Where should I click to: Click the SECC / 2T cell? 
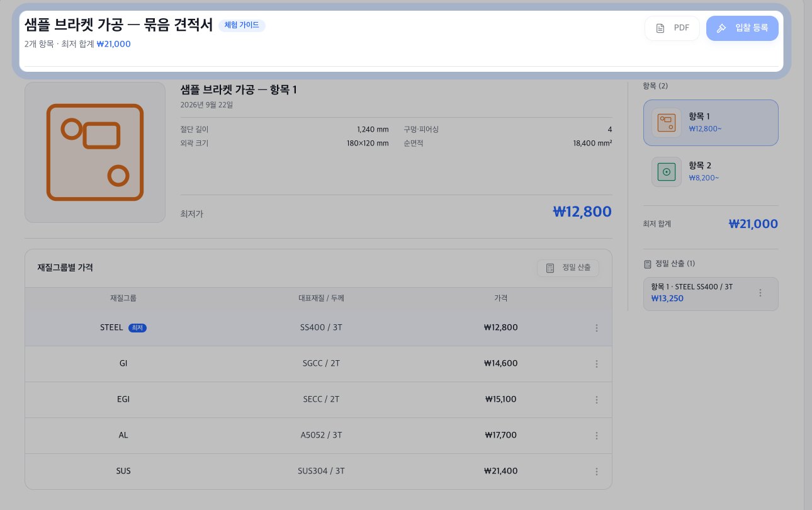pyautogui.click(x=321, y=400)
